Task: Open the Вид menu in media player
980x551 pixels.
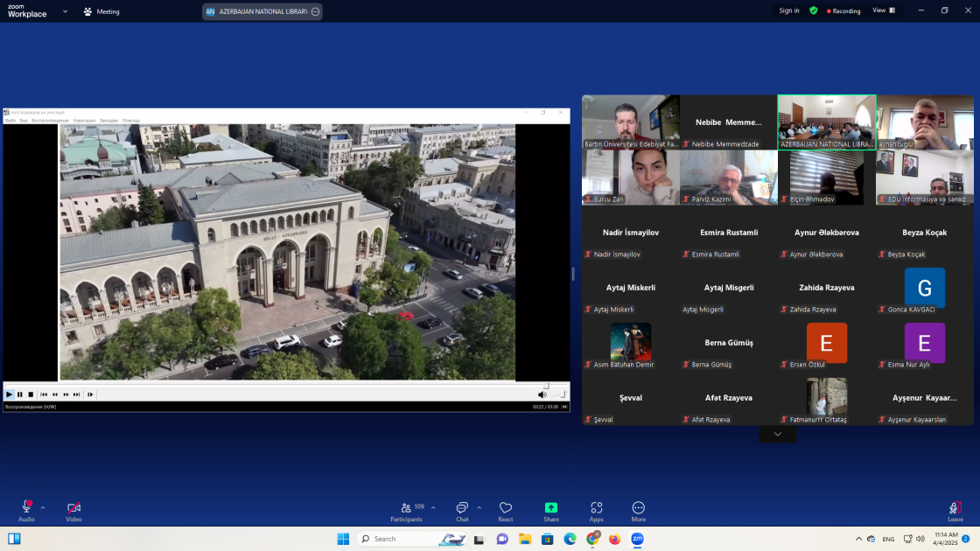Action: coord(24,121)
